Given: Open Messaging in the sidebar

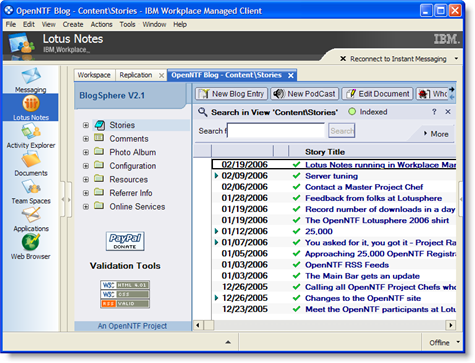Looking at the screenshot, I should [31, 80].
